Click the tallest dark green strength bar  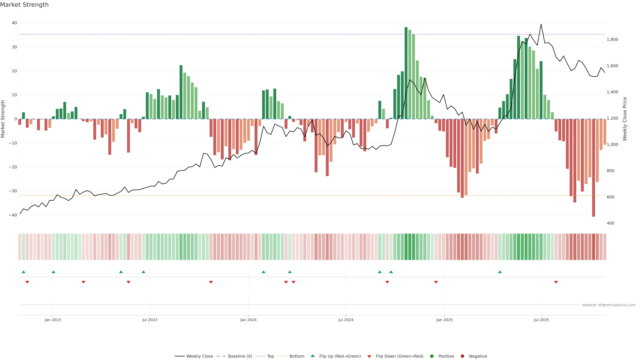coord(406,72)
